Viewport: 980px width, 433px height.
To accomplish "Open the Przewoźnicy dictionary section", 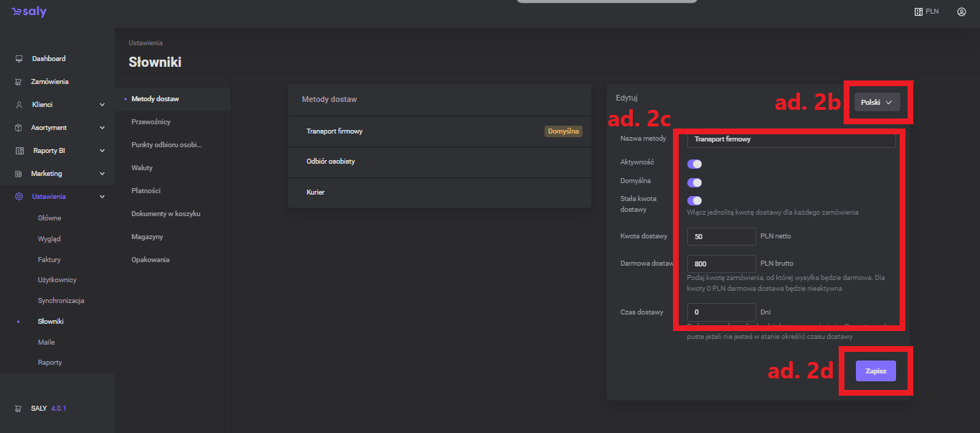I will [151, 122].
